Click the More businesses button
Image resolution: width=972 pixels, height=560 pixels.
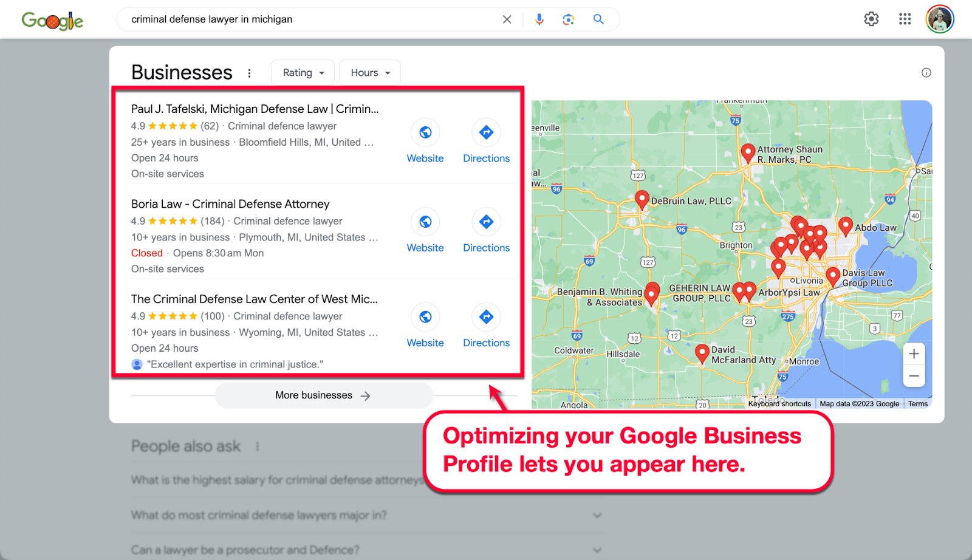(x=324, y=395)
